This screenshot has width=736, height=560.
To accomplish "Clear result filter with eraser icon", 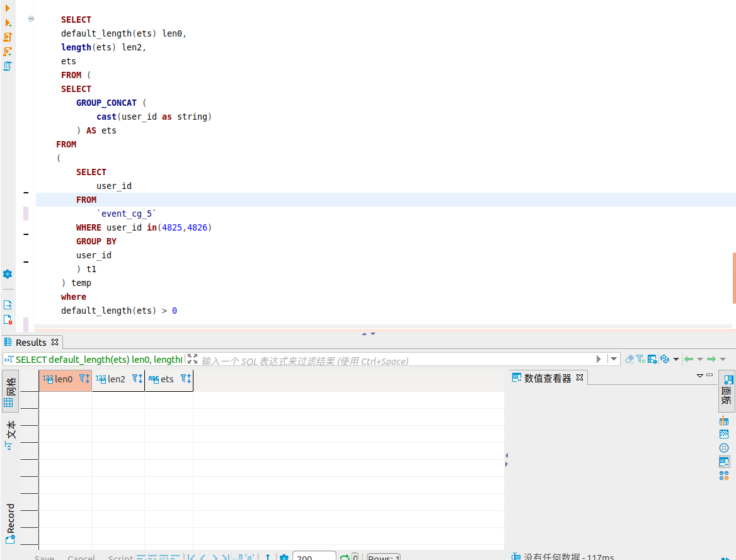I will pos(629,359).
